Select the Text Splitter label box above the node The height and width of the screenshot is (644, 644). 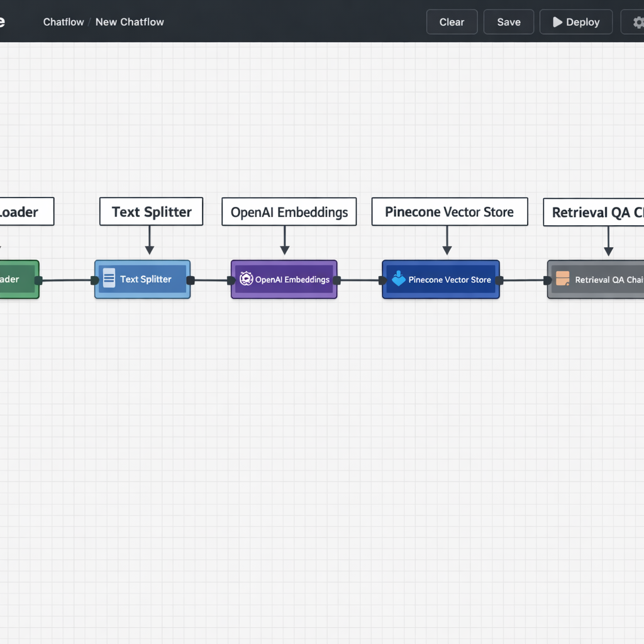[x=151, y=212]
